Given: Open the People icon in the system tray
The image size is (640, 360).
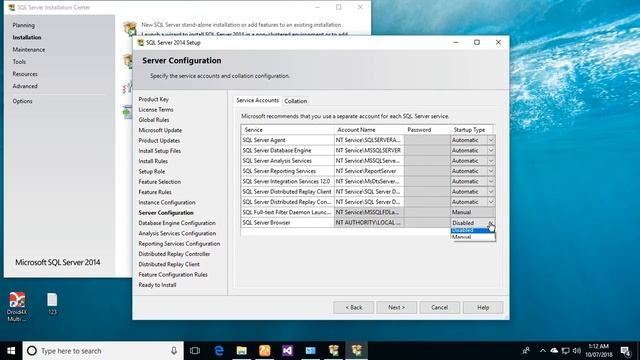Looking at the screenshot, I should tap(526, 351).
